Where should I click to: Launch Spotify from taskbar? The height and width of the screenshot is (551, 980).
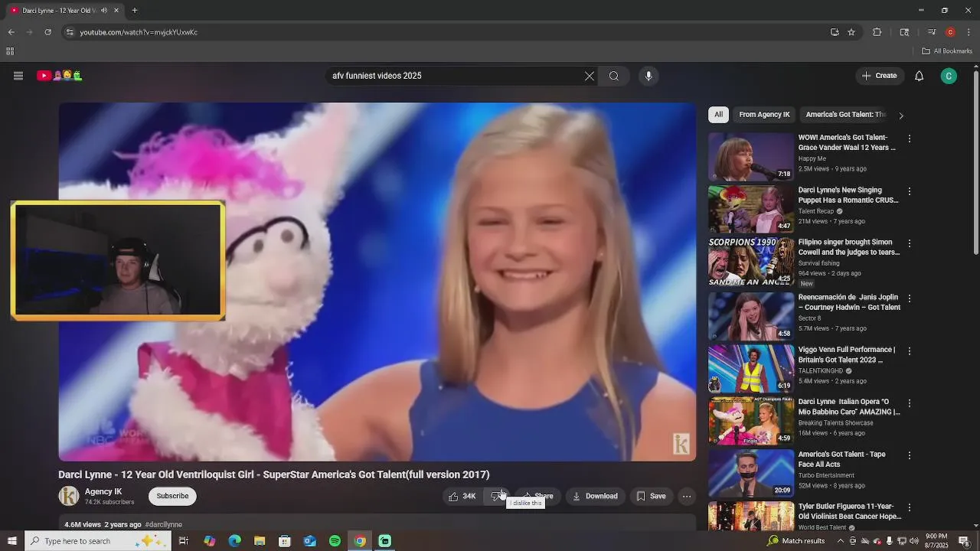[x=335, y=541]
